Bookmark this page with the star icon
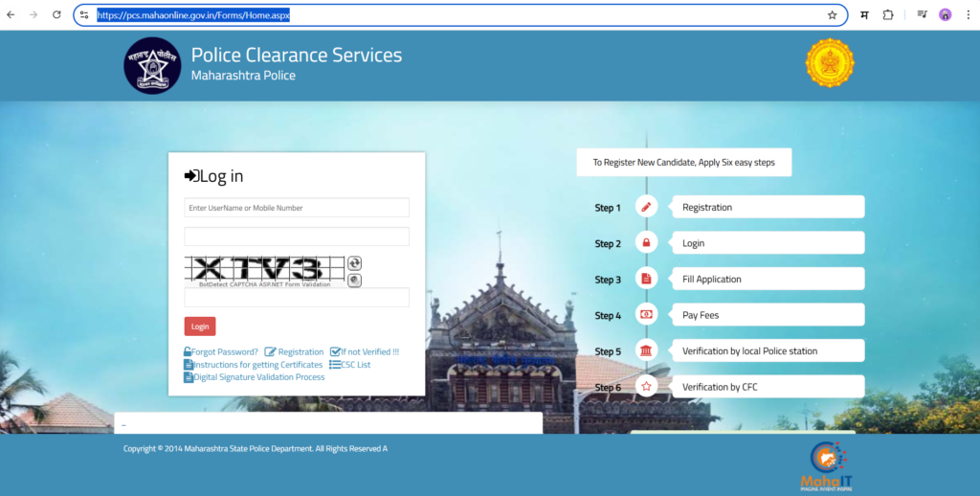The width and height of the screenshot is (980, 496). tap(832, 15)
